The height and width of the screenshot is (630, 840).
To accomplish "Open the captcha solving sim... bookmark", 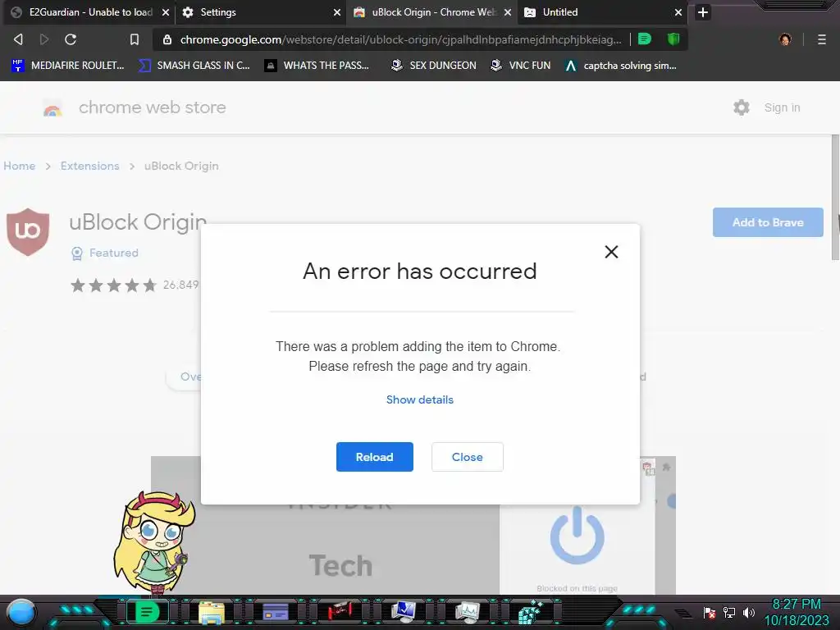I will pyautogui.click(x=621, y=66).
